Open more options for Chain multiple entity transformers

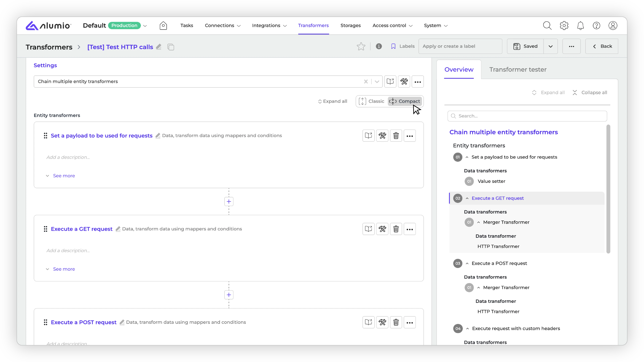pos(418,82)
